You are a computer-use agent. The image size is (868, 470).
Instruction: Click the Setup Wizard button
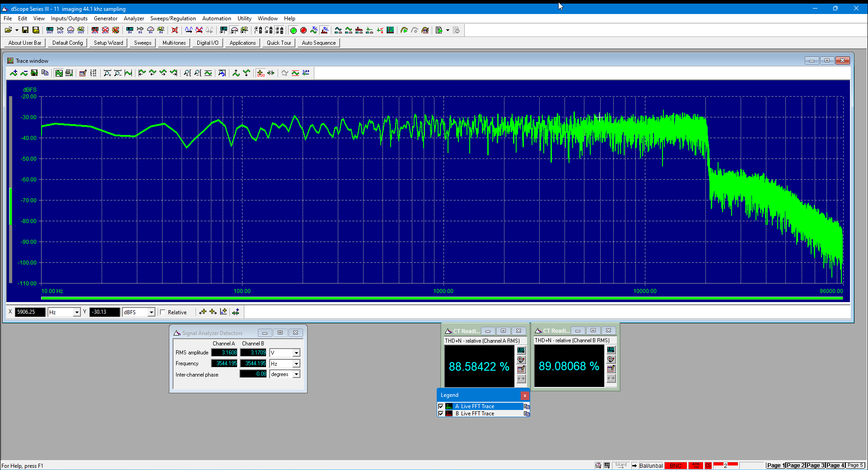coord(108,43)
